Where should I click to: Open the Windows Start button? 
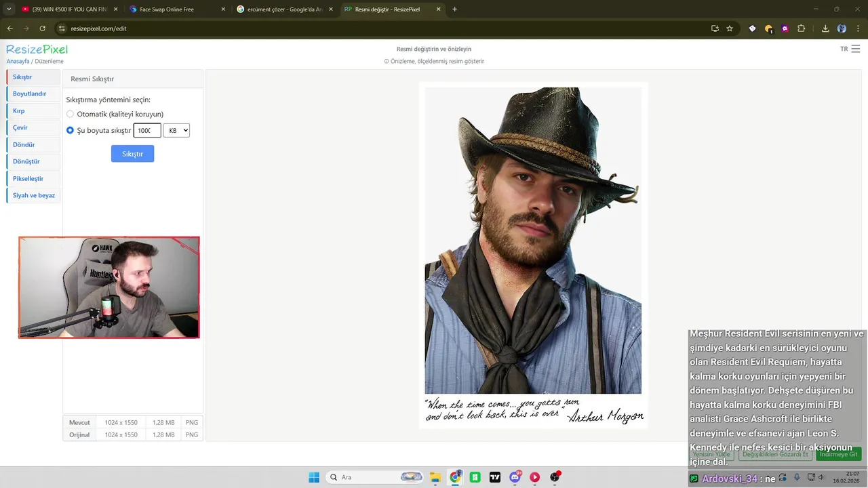[x=314, y=477]
